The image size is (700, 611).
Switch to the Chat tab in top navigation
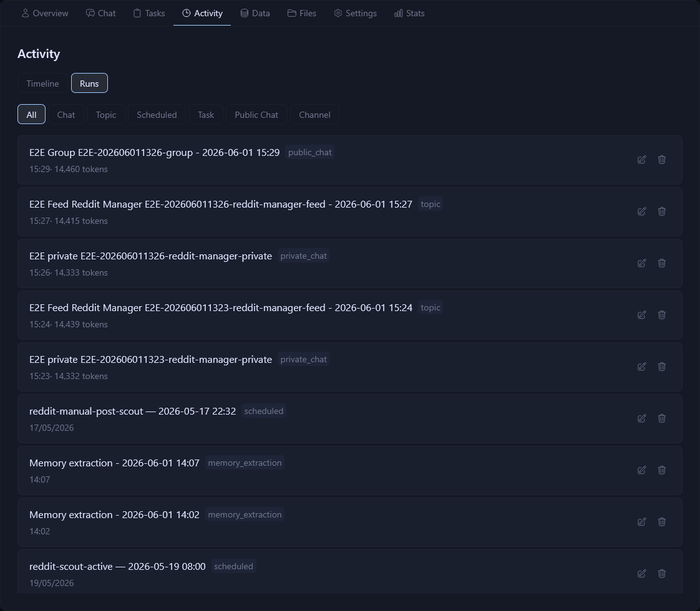click(x=100, y=13)
